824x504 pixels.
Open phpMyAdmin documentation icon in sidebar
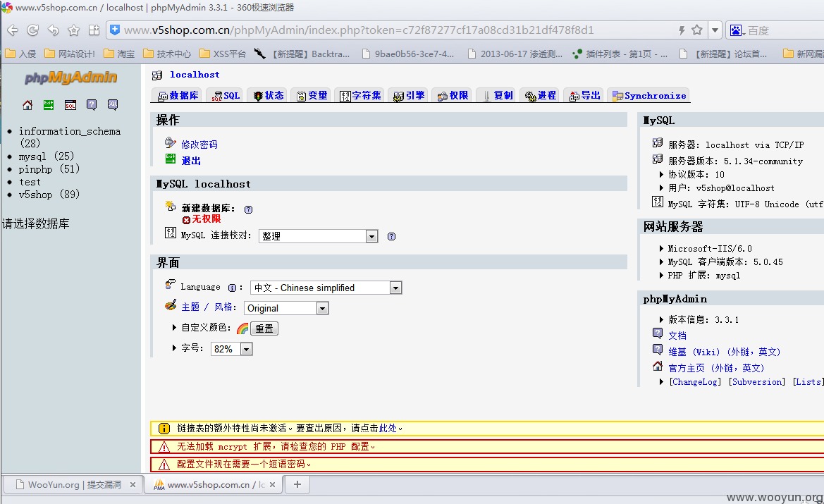(x=92, y=105)
